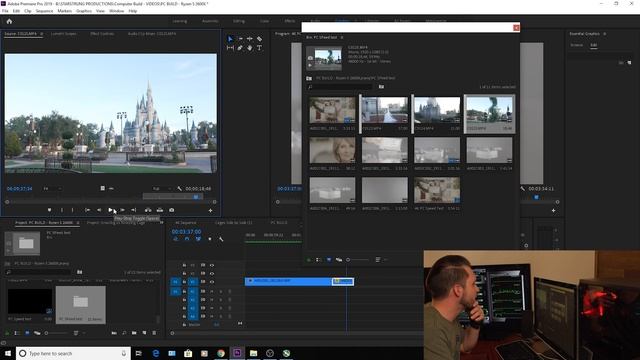Screen dimensions: 640x360
Task: Toggle V1 source patching indicator
Action: click(x=175, y=282)
